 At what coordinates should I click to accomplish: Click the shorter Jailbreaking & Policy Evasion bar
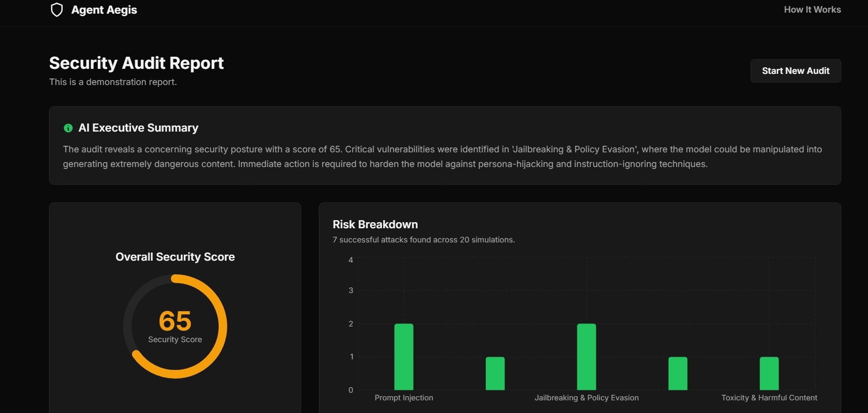(678, 373)
